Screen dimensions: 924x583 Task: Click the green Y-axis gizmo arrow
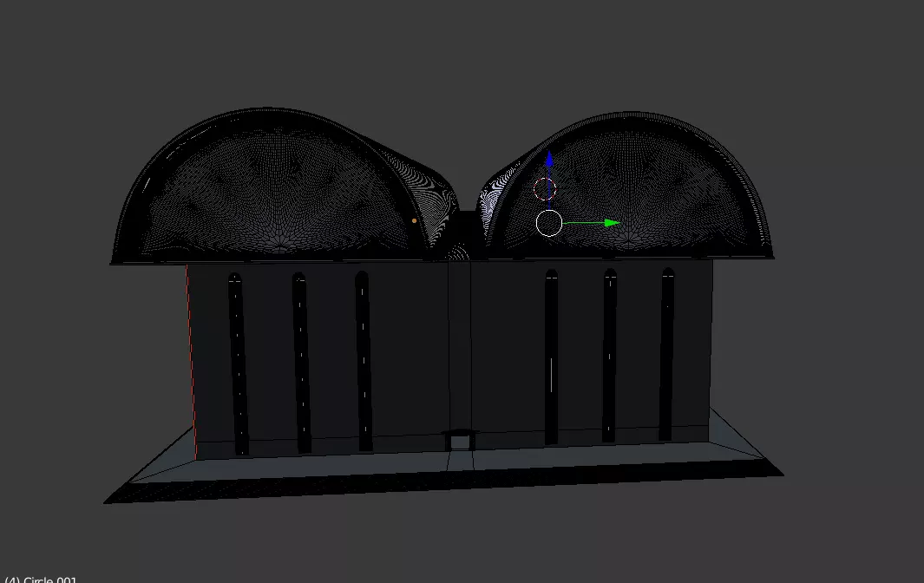(x=612, y=223)
